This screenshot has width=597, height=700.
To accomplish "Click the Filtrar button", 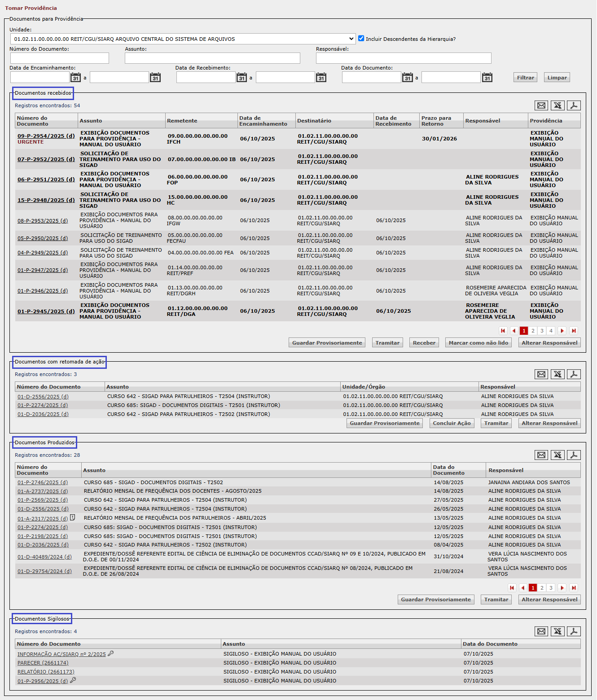I will pos(525,78).
